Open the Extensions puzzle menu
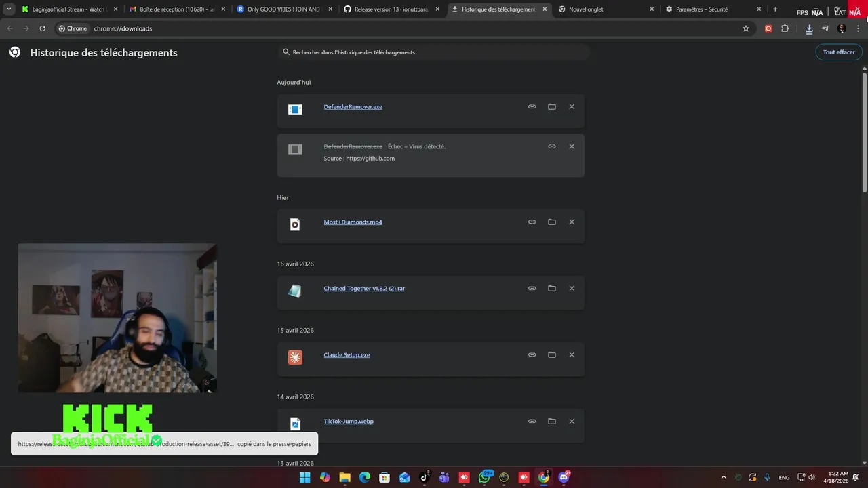This screenshot has width=868, height=488. pos(785,28)
